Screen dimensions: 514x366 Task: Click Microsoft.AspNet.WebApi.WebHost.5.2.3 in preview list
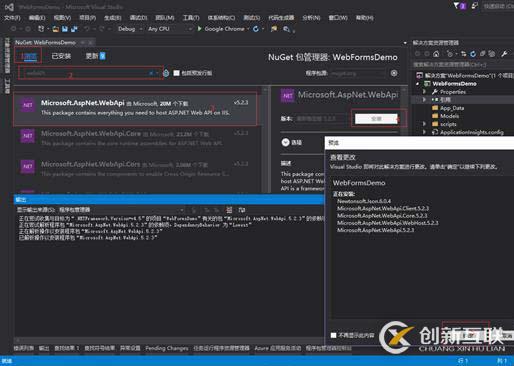(x=387, y=223)
